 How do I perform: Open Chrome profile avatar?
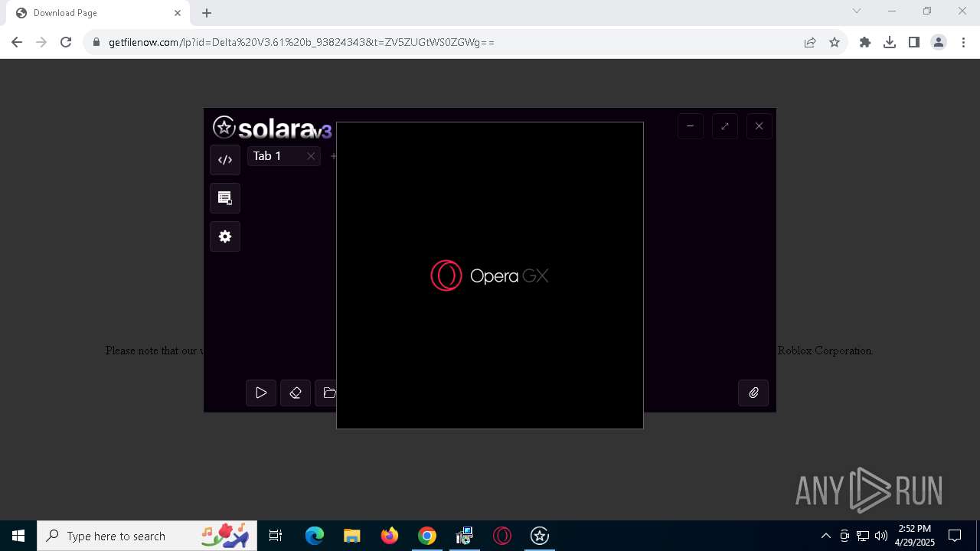pyautogui.click(x=939, y=42)
